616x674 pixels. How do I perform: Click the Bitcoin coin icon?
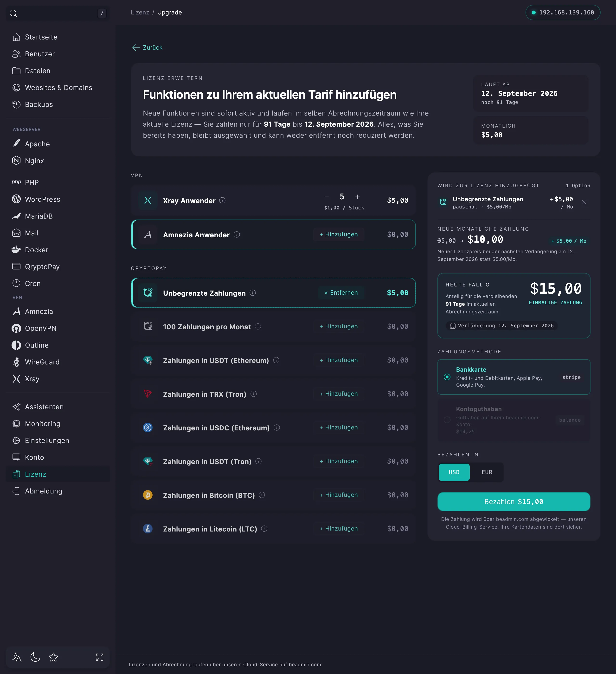click(148, 495)
